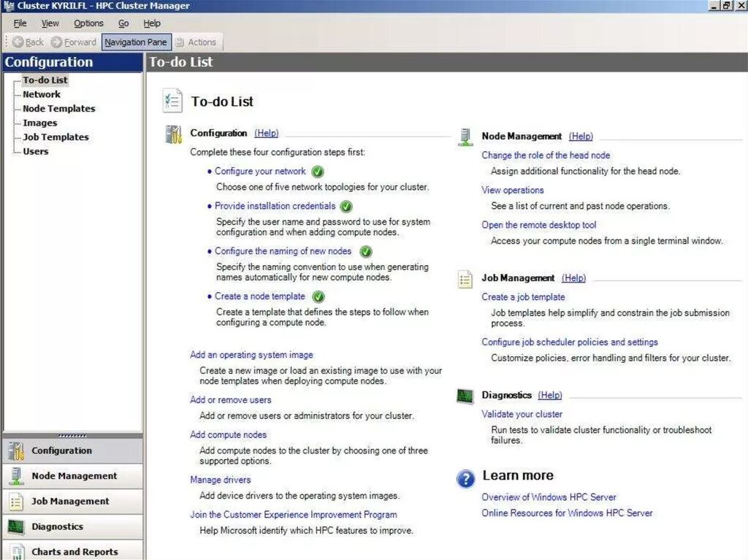The height and width of the screenshot is (560, 748).
Task: Click the Diagnostics section monitor icon
Action: (465, 396)
